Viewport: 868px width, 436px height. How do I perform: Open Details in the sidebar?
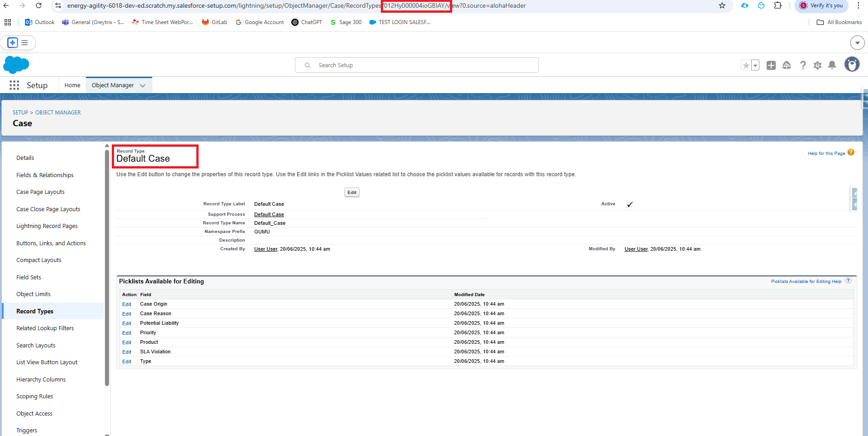click(25, 158)
